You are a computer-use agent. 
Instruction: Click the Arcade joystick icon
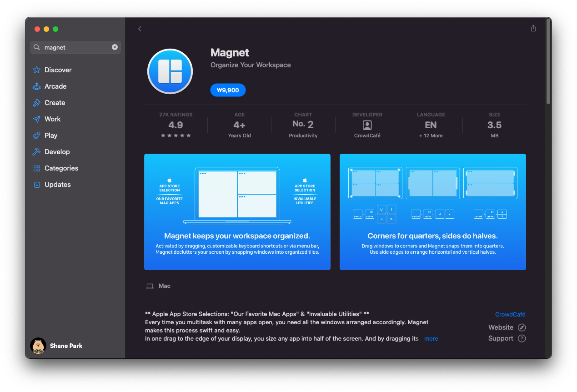37,86
